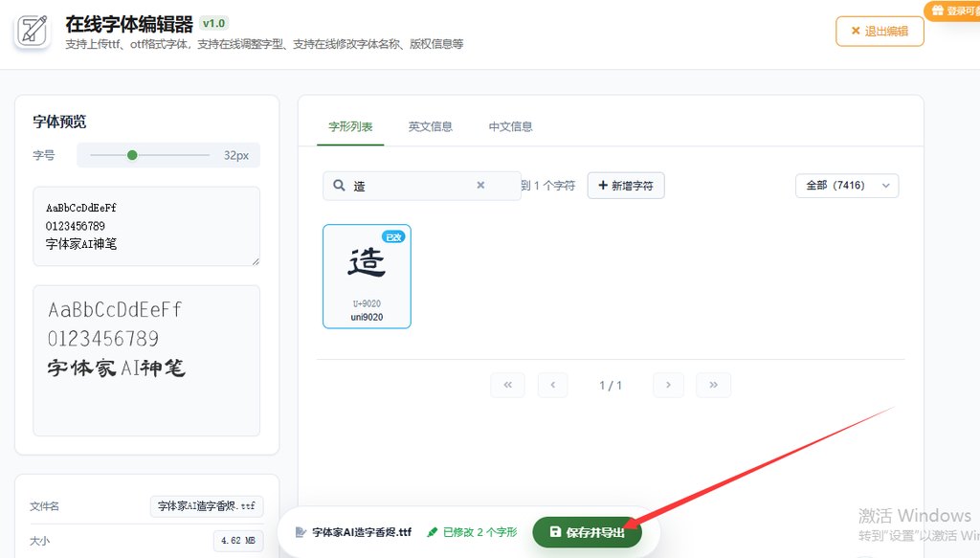This screenshot has height=558, width=980.
Task: Switch to the 中文信息 tab
Action: pos(510,125)
